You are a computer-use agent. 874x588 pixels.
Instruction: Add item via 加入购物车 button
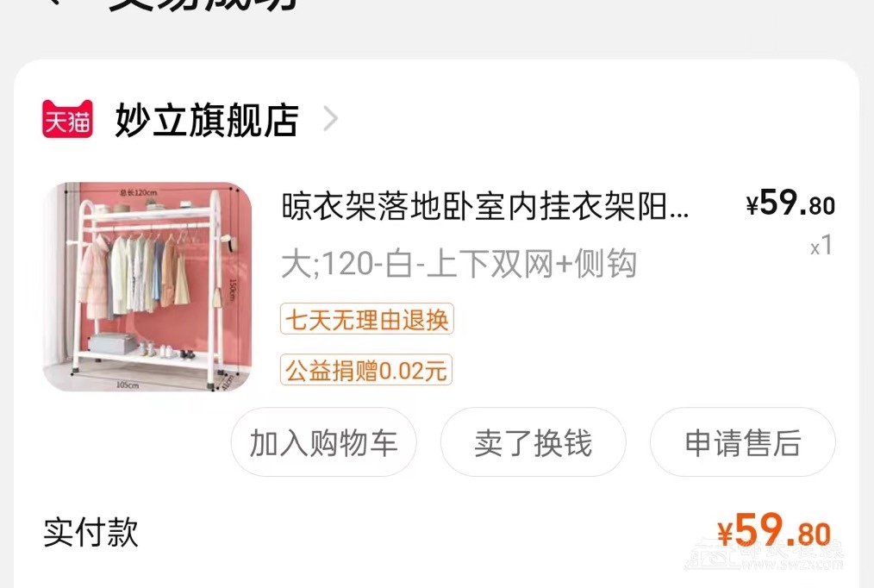tap(324, 442)
